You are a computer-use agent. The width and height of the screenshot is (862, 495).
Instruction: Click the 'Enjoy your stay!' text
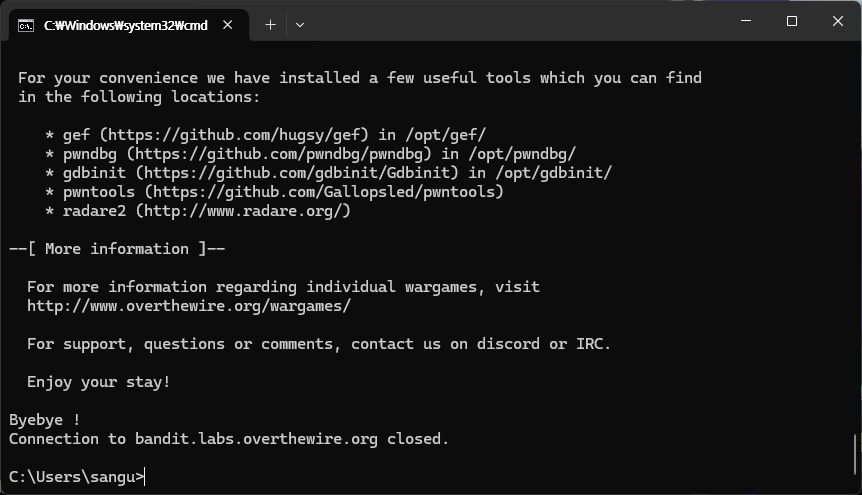click(98, 382)
